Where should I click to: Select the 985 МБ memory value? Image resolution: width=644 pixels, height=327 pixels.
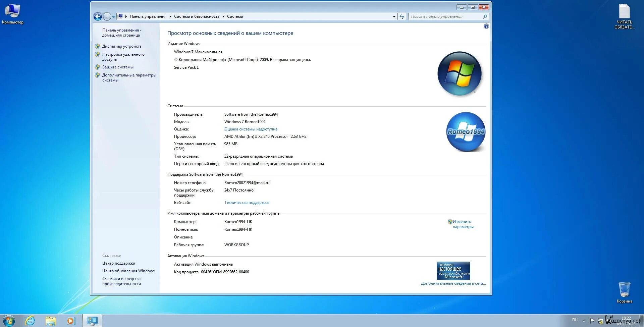(x=231, y=144)
